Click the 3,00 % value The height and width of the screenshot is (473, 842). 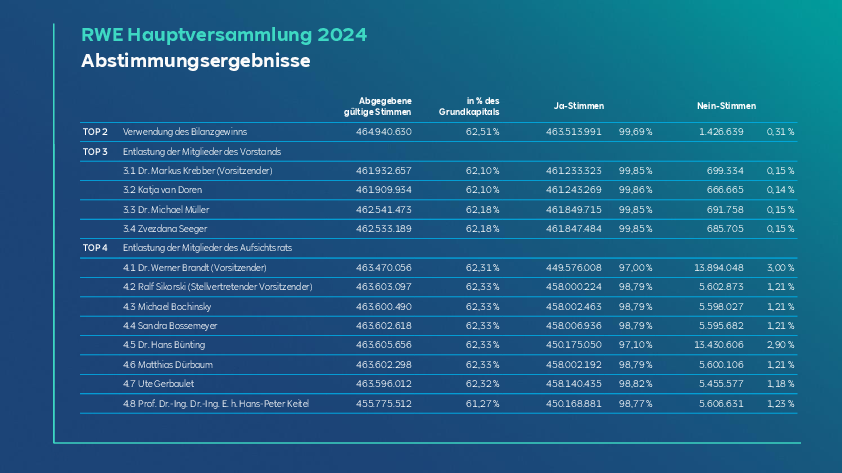(780, 268)
